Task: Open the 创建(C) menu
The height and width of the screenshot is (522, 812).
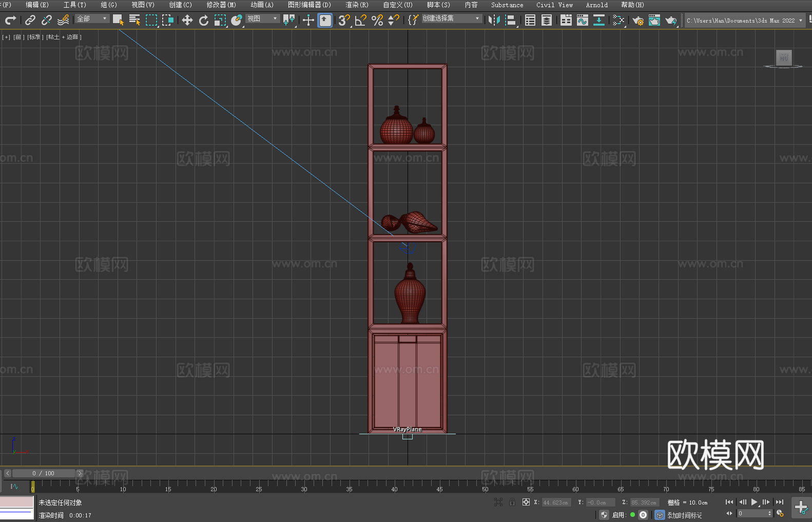Action: coord(180,5)
